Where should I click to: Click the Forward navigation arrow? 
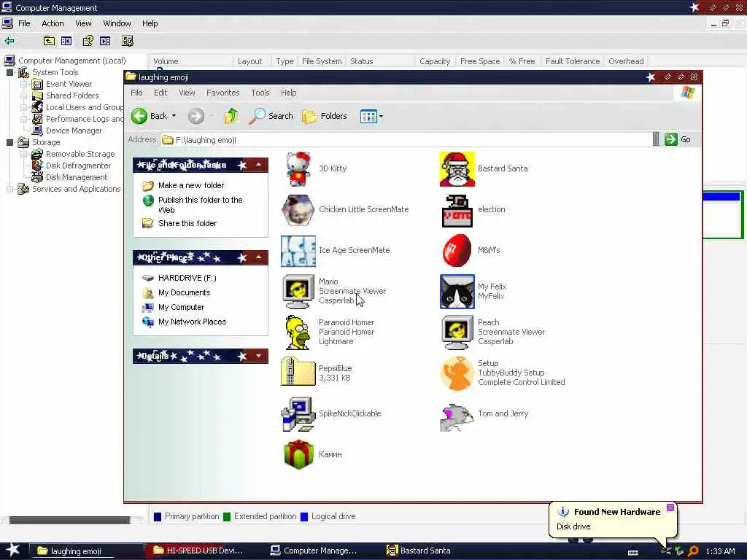coord(196,116)
